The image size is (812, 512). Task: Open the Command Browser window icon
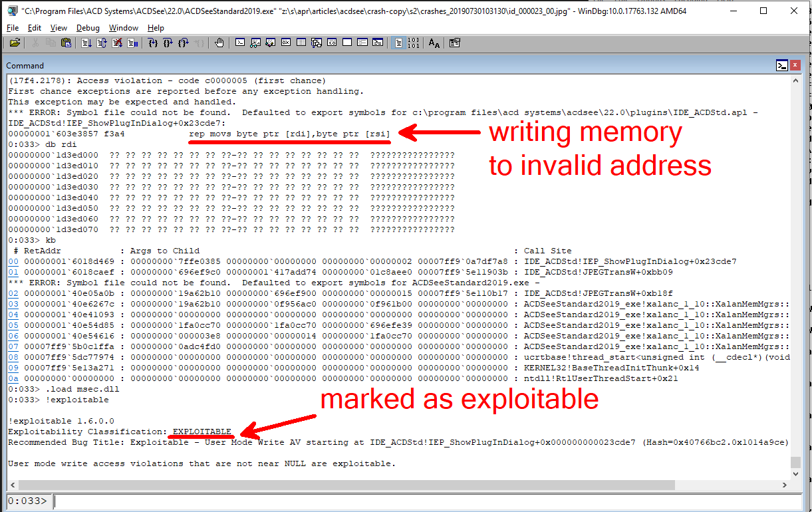pyautogui.click(x=378, y=43)
